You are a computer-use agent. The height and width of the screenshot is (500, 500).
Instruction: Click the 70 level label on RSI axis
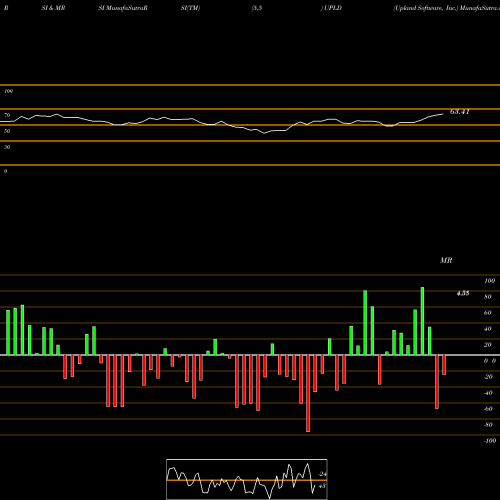click(7, 115)
